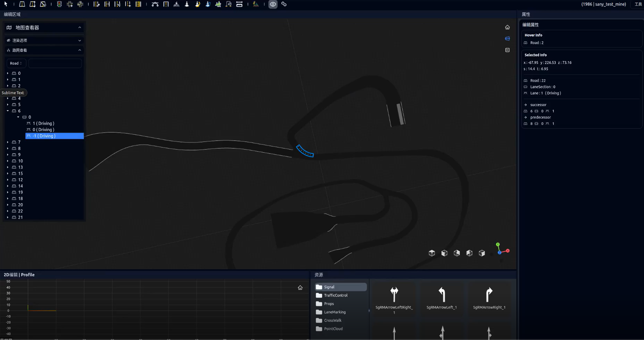Click the minus square viewport icon
The height and width of the screenshot is (340, 644).
point(507,50)
